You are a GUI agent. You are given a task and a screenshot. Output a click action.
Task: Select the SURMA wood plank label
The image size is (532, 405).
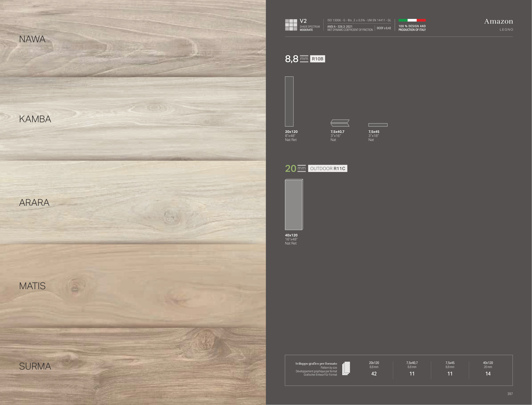click(35, 367)
